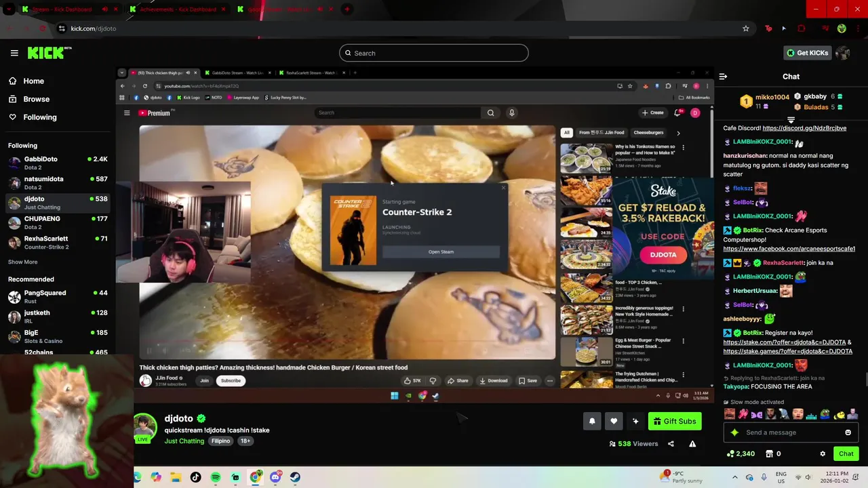Open Browse in sidebar

29,99
